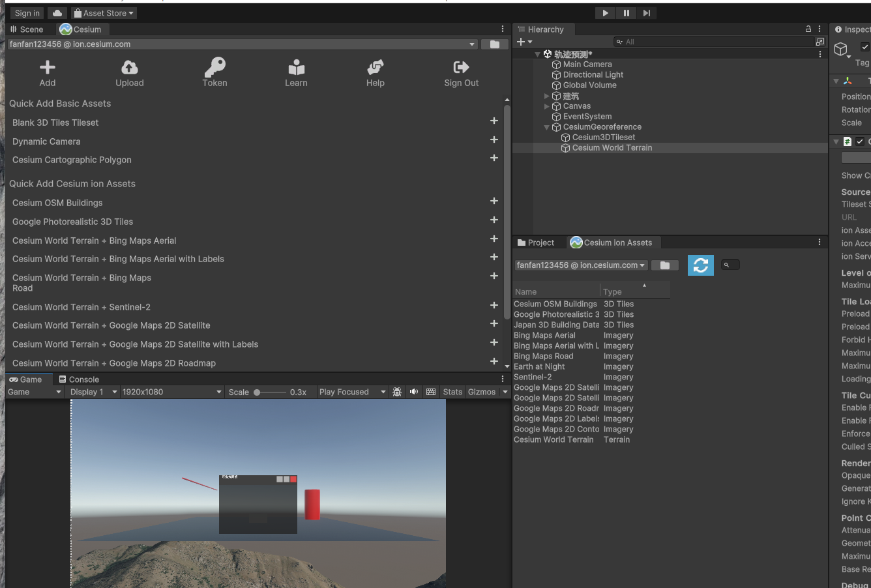Open the Display 1 dropdown
Screen dimensions: 871x588
(x=93, y=392)
